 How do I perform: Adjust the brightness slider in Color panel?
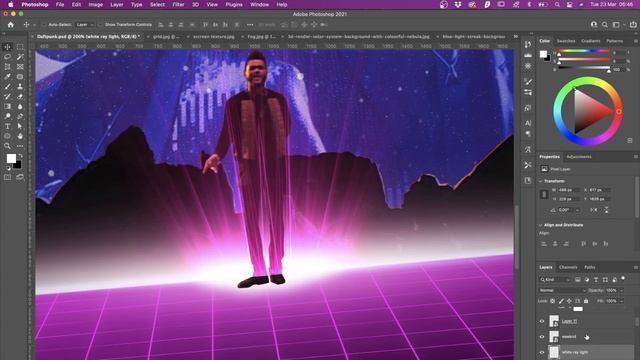(583, 69)
